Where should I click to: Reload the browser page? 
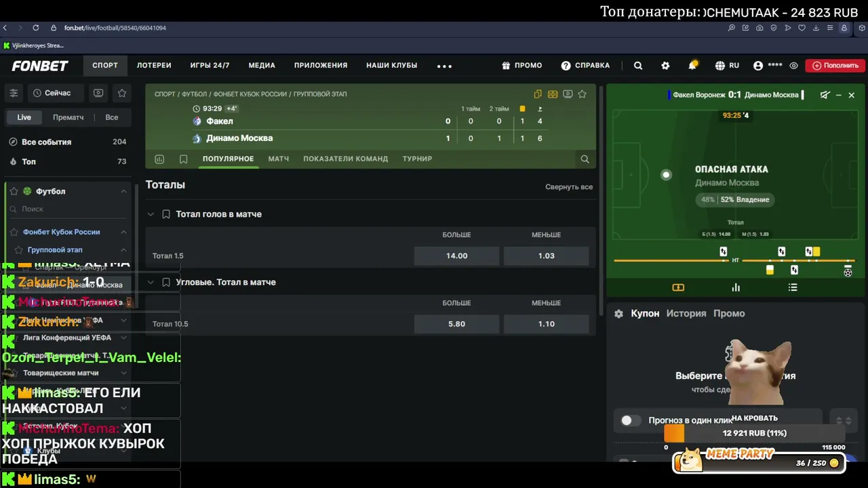(35, 28)
